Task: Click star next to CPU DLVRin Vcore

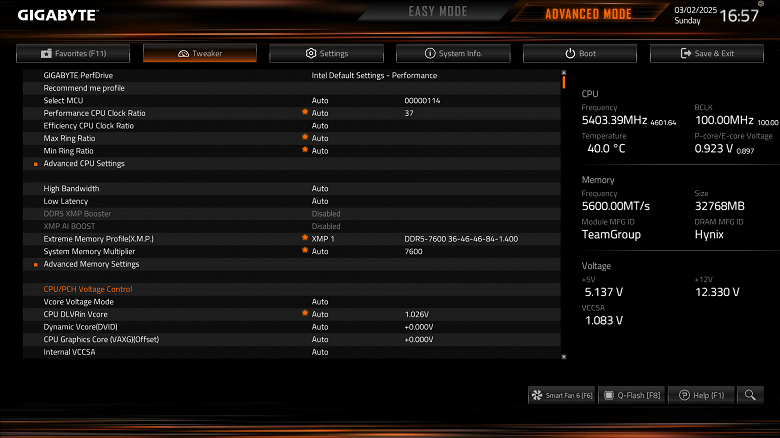Action: point(305,314)
